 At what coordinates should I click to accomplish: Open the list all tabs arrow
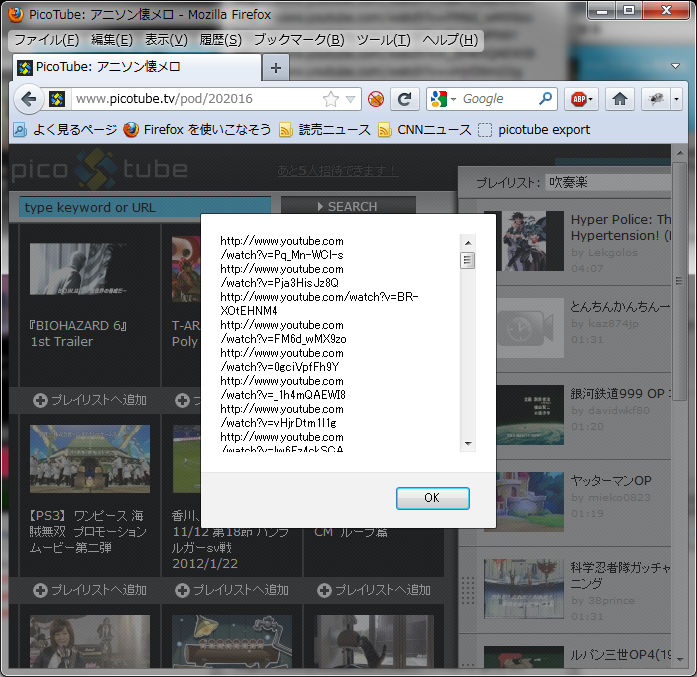(675, 66)
